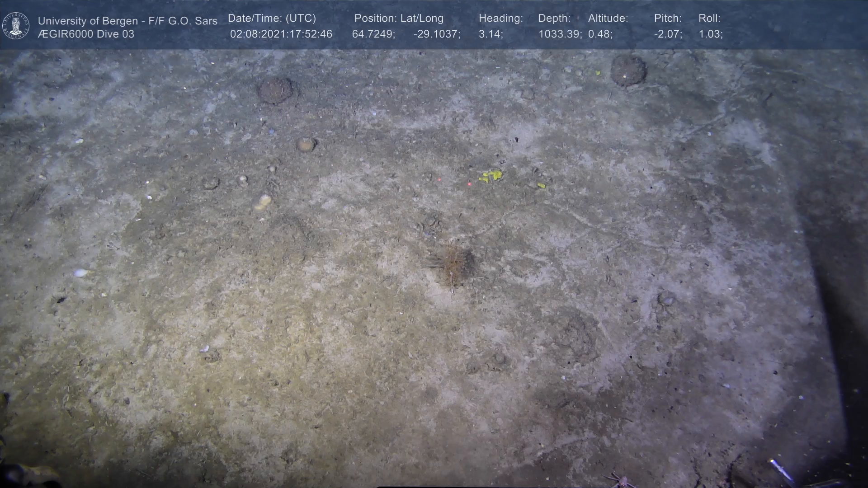Image resolution: width=868 pixels, height=488 pixels.
Task: Click the University of Bergen logo
Action: tap(16, 26)
